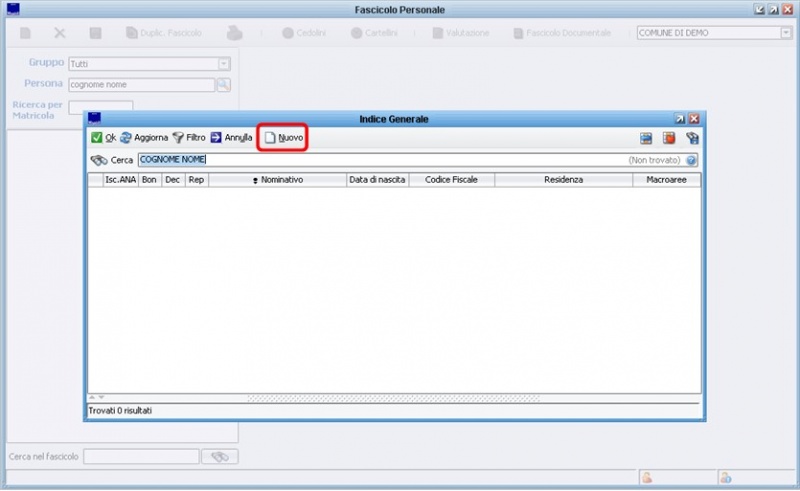The image size is (800, 491).
Task: Click the Fascicolo Personale window app icon
Action: 13,9
